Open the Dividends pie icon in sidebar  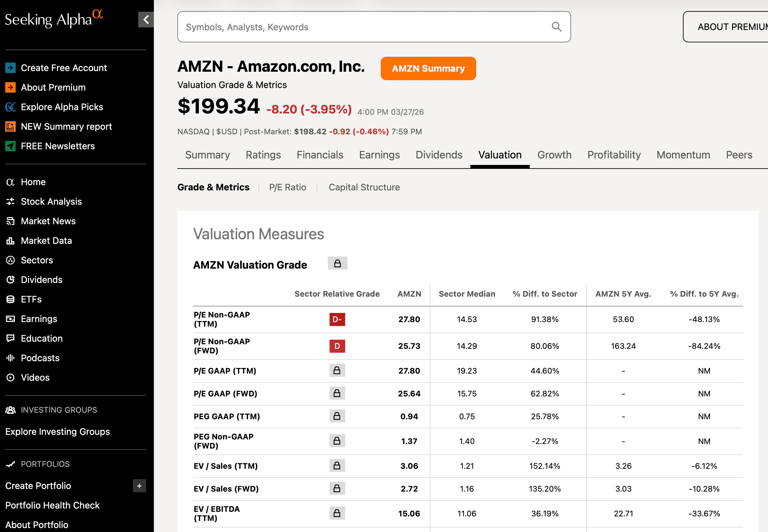[10, 280]
